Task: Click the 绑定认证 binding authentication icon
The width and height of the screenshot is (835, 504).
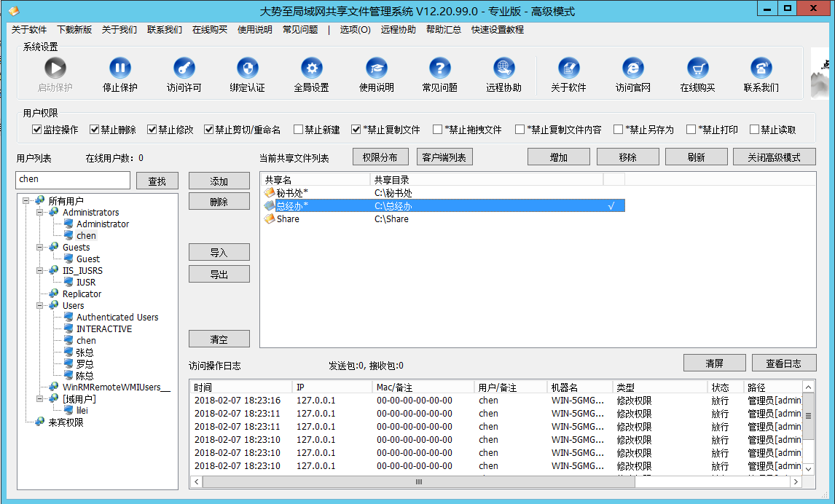Action: [247, 68]
